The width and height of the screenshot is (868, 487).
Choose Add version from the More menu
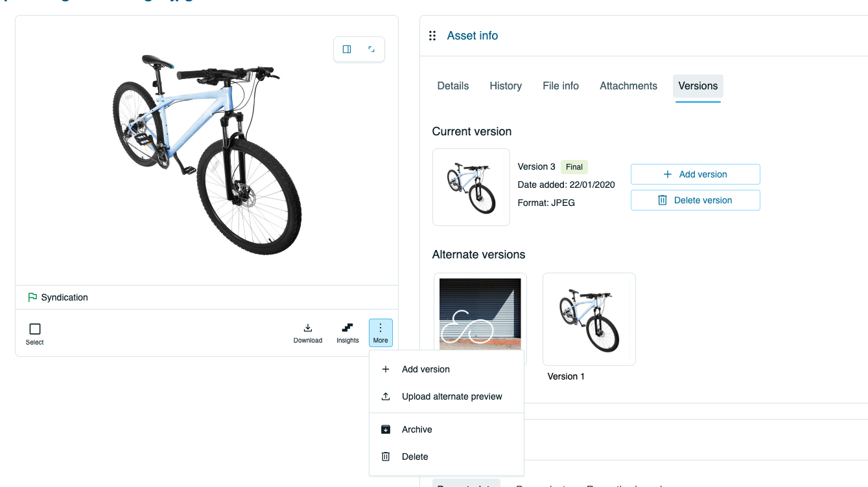pos(446,369)
